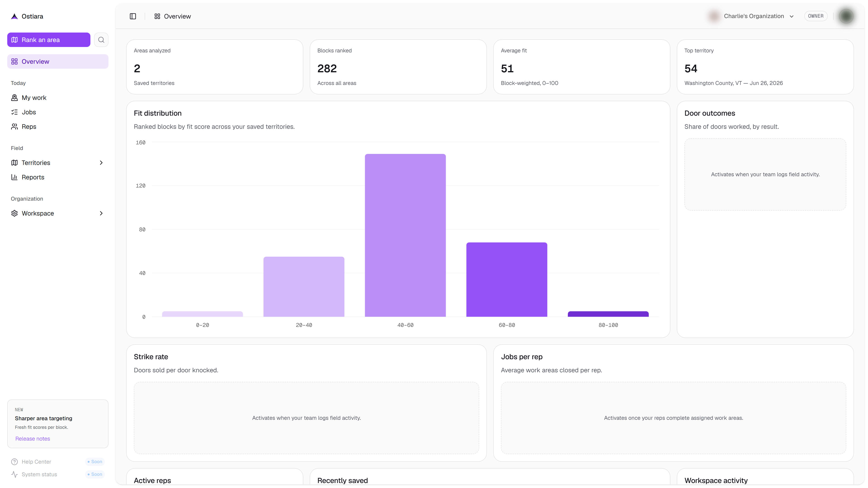Click the Door outcomes heading
The image size is (868, 488).
710,113
